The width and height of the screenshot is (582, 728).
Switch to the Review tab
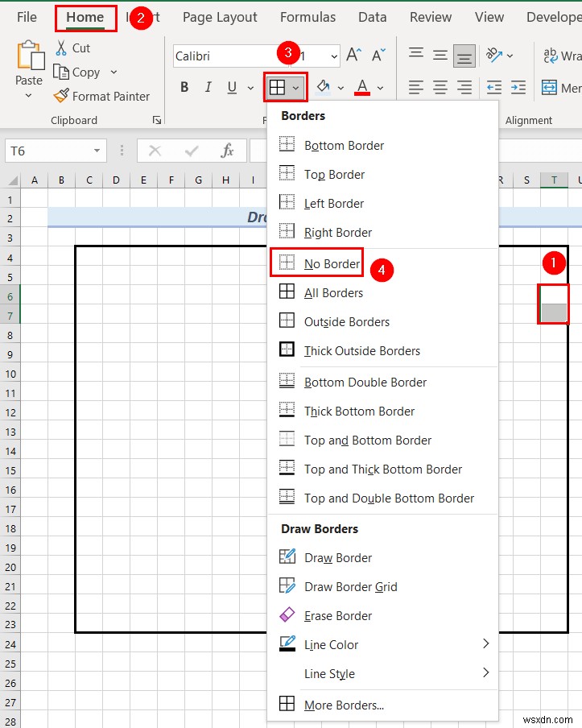tap(430, 17)
